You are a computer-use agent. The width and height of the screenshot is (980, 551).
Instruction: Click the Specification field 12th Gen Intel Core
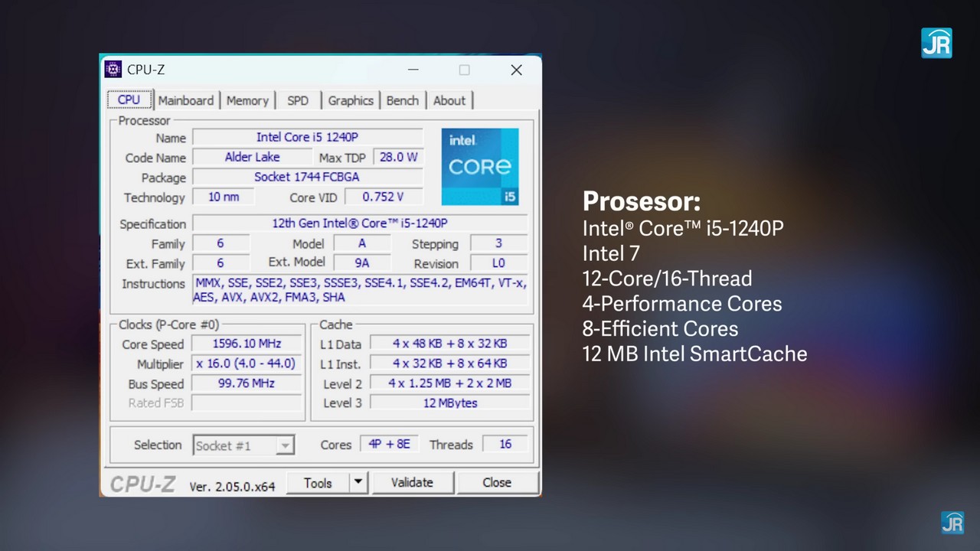point(360,223)
